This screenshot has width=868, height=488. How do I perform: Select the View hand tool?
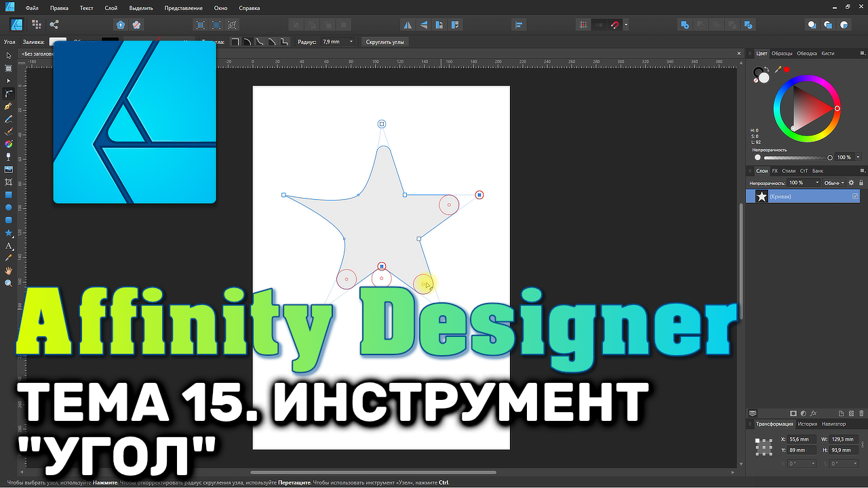9,270
